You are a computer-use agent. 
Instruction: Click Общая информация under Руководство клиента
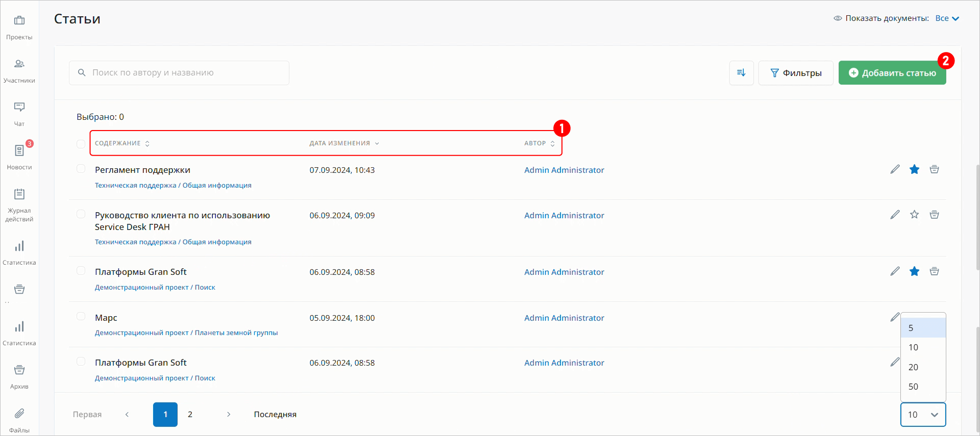(x=217, y=242)
